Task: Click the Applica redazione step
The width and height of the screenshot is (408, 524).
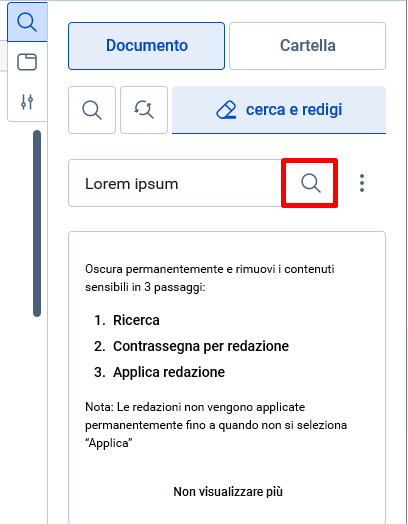Action: (169, 372)
